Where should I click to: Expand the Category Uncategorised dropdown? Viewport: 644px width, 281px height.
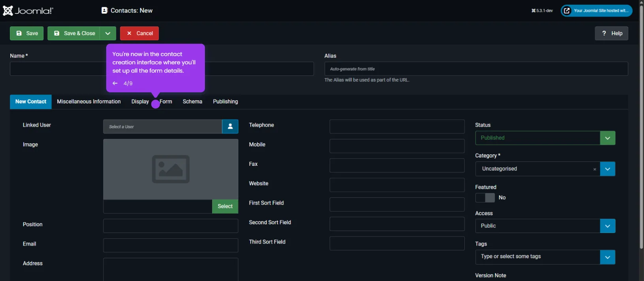(608, 169)
